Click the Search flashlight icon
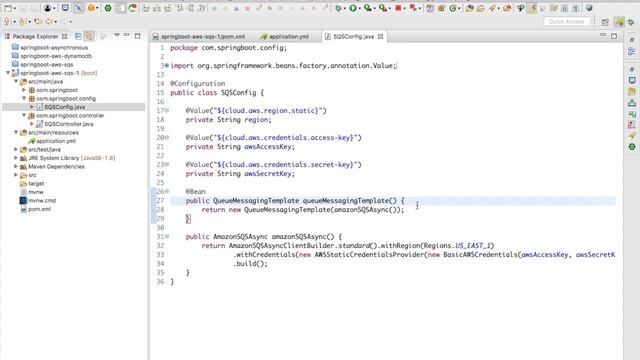The height and width of the screenshot is (360, 640). [x=493, y=8]
